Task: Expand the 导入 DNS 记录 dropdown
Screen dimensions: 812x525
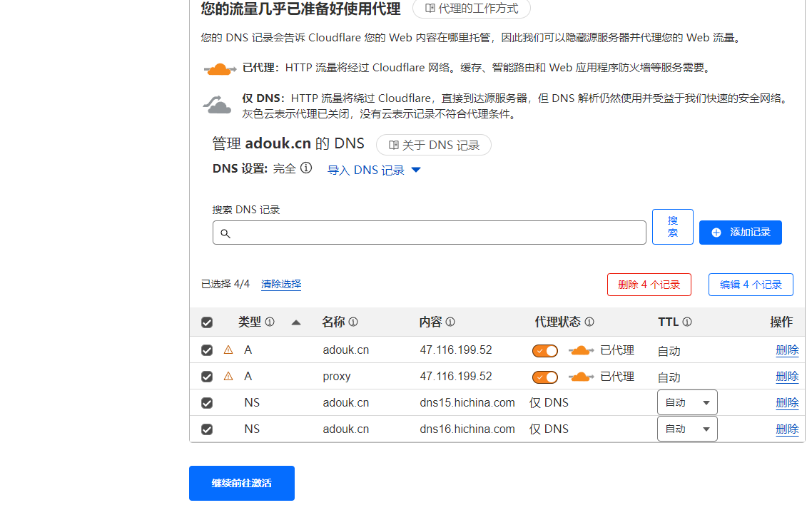Action: click(374, 170)
